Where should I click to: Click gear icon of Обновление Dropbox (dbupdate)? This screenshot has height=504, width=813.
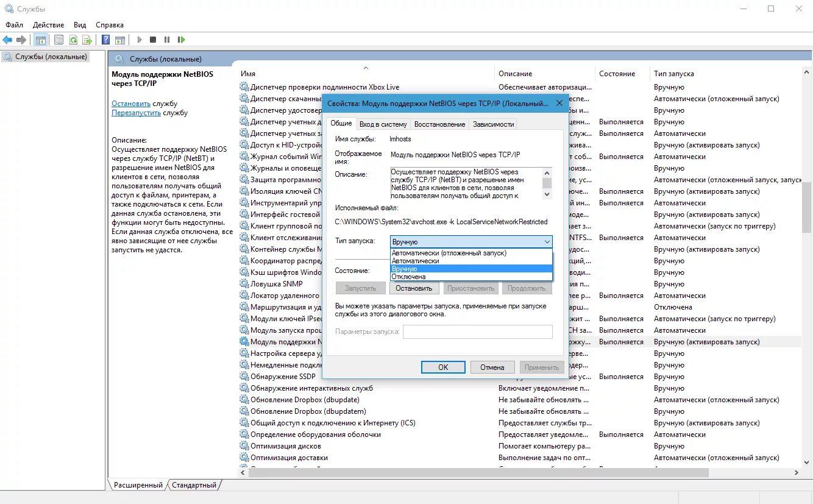pyautogui.click(x=244, y=400)
